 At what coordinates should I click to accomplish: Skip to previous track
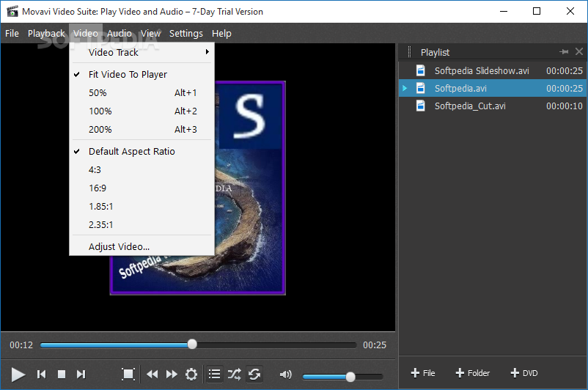[41, 375]
